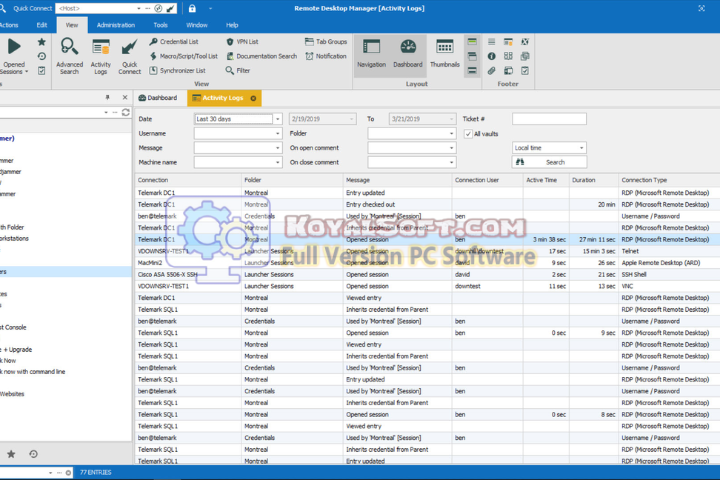Screen dimensions: 720x480
Task: Select the Cisco ASA 5506-X SSH row
Action: click(427, 274)
